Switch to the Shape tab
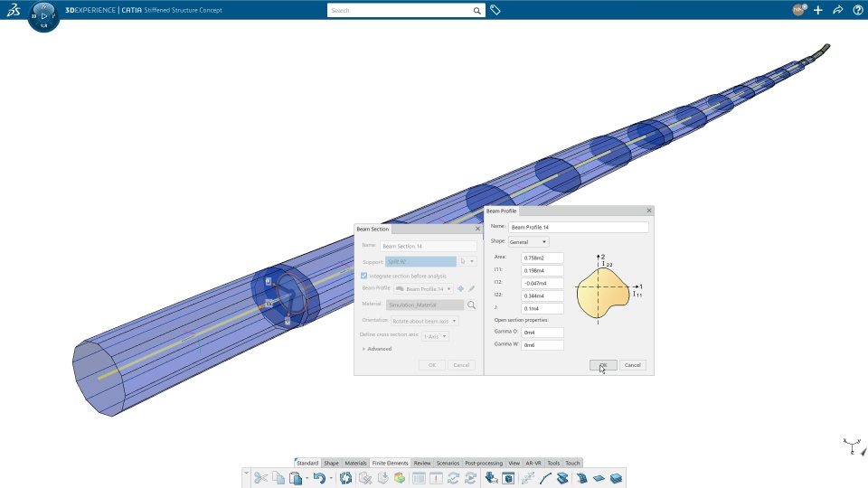Image resolution: width=868 pixels, height=488 pixels. tap(331, 463)
